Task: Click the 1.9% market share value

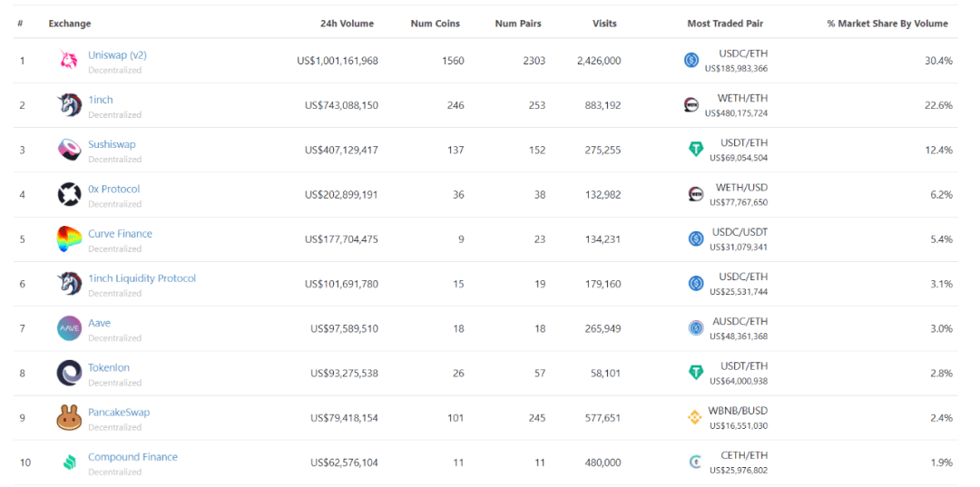Action: [x=941, y=463]
